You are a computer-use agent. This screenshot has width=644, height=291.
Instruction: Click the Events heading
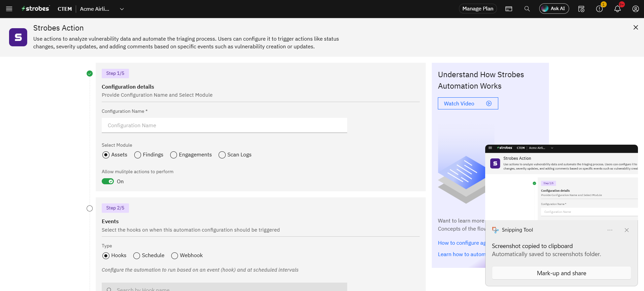[x=110, y=222]
